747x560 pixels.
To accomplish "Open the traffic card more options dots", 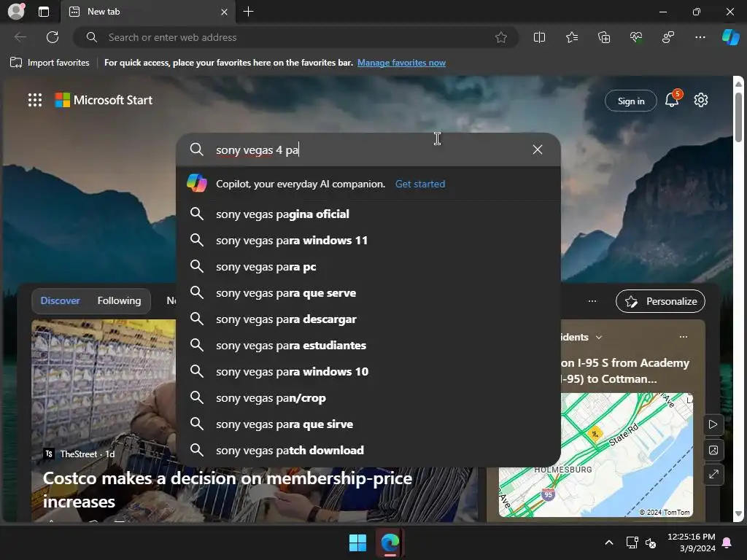I will click(x=683, y=337).
